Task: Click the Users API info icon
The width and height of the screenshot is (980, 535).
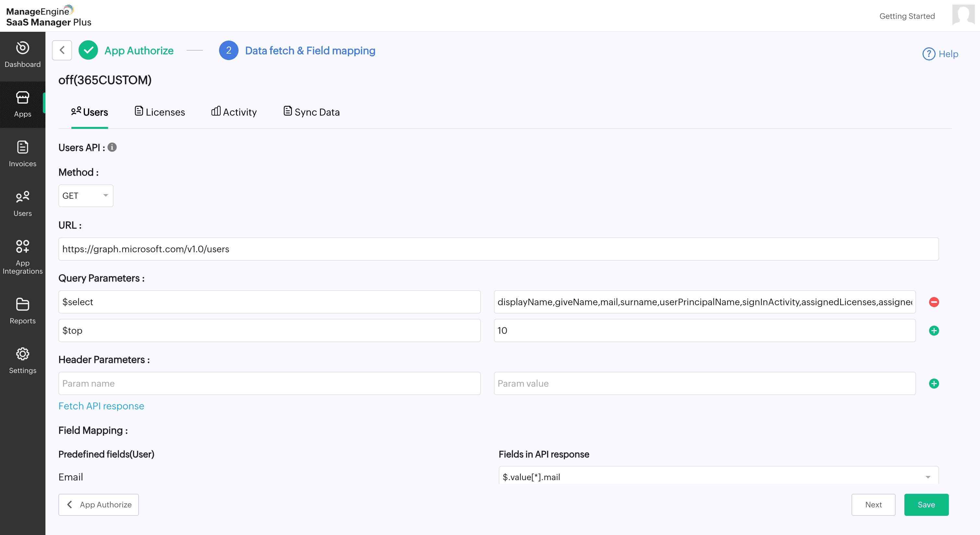Action: click(x=112, y=147)
